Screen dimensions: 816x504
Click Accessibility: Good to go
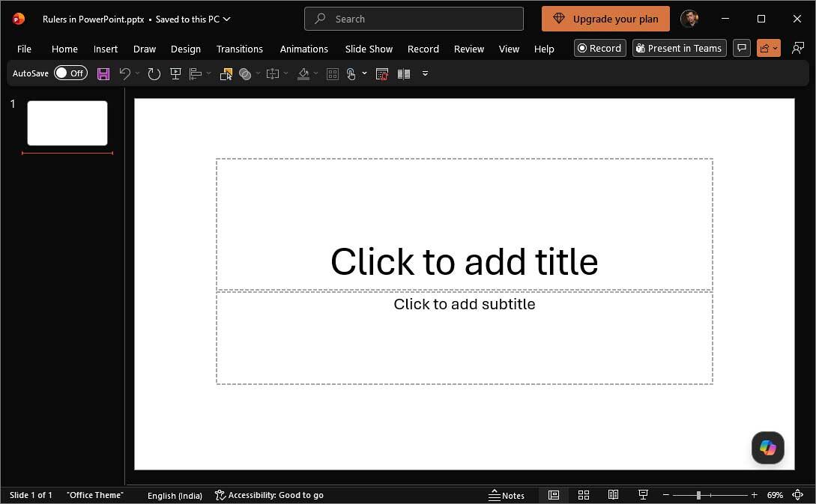click(x=270, y=495)
